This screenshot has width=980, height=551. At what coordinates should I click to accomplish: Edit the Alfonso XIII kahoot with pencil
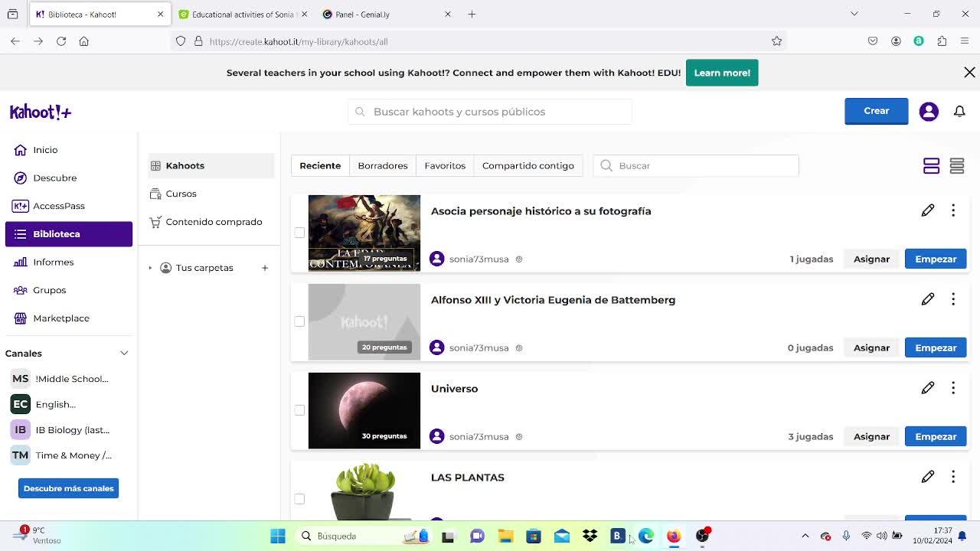pos(928,298)
